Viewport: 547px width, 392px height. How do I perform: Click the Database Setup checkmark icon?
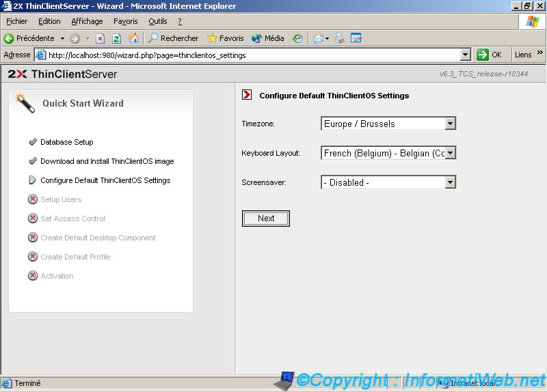[x=33, y=141]
